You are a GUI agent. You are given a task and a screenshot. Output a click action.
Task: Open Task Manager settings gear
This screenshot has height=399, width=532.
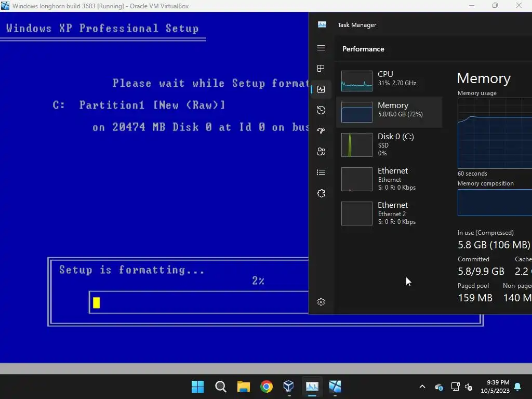click(321, 302)
